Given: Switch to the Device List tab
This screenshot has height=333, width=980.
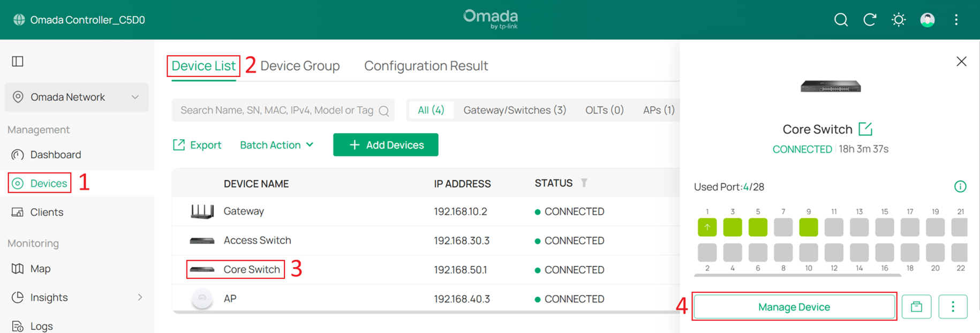Looking at the screenshot, I should 203,66.
